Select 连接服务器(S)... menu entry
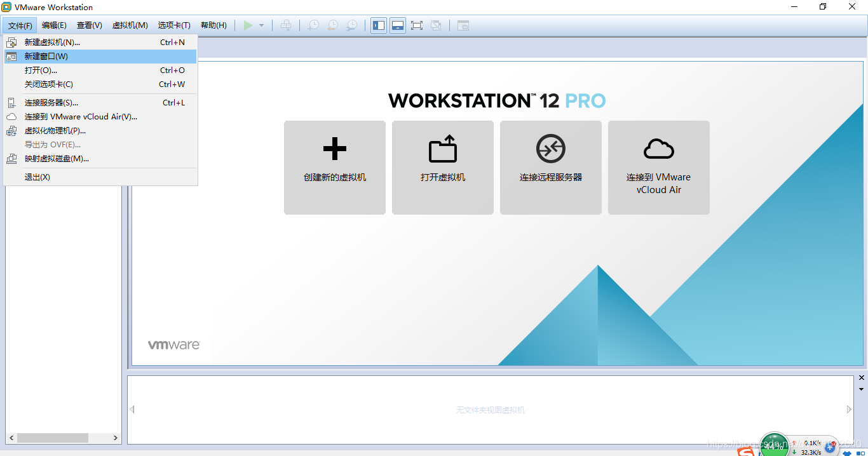This screenshot has width=868, height=456. [100, 103]
